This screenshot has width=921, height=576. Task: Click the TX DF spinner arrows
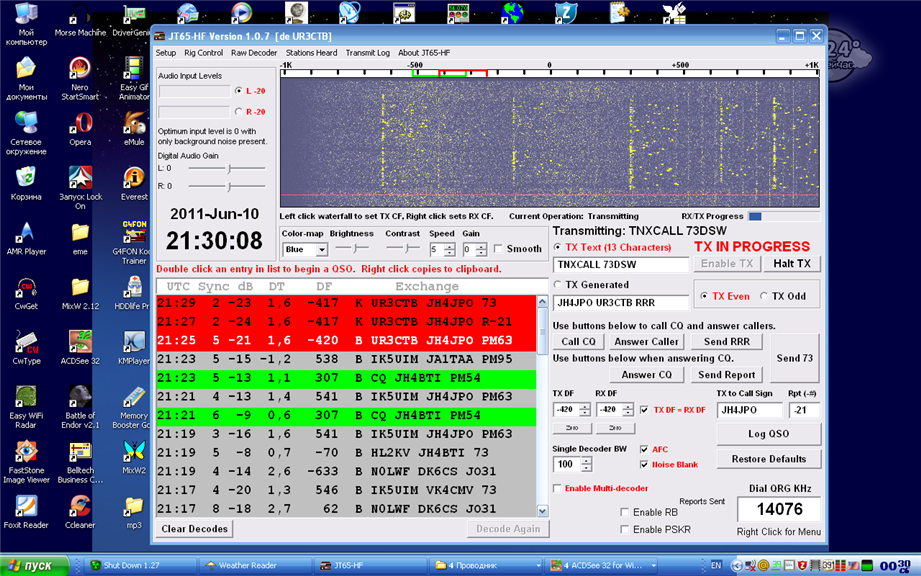(584, 410)
